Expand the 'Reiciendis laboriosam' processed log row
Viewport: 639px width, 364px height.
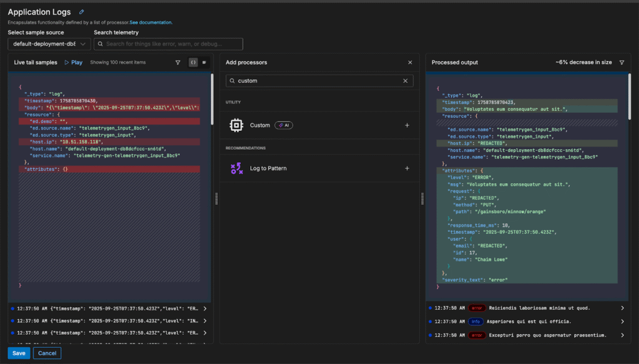pos(622,308)
